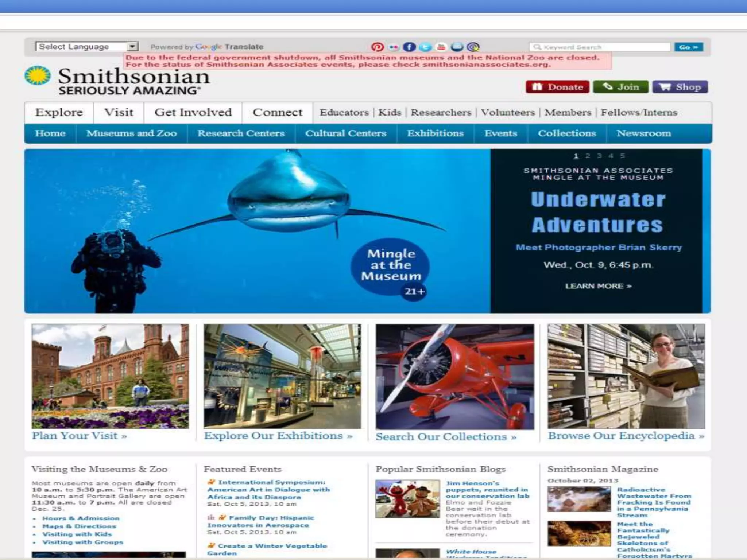Expand the Select Language dropdown
This screenshot has width=747, height=560.
(x=133, y=46)
